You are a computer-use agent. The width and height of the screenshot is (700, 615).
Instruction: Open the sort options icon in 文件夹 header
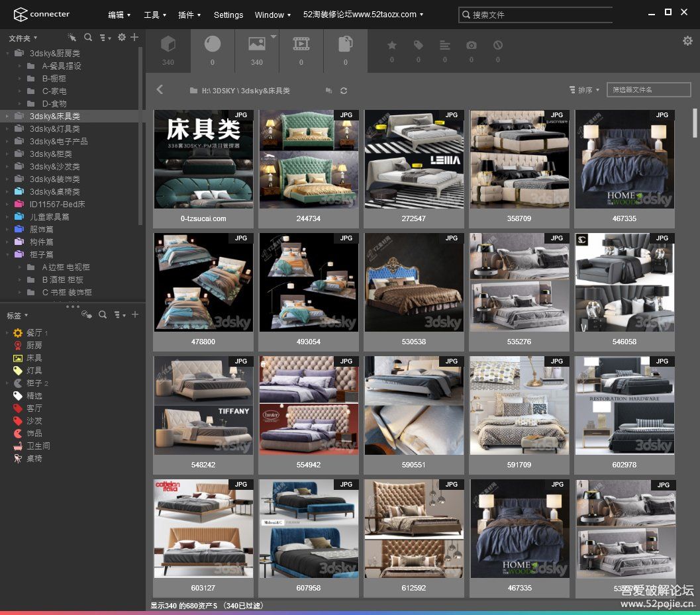click(105, 38)
